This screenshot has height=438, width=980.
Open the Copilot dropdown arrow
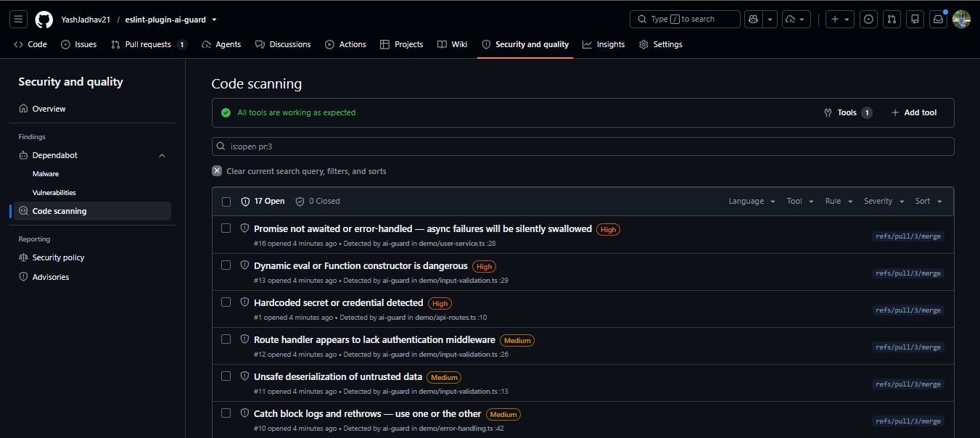770,20
